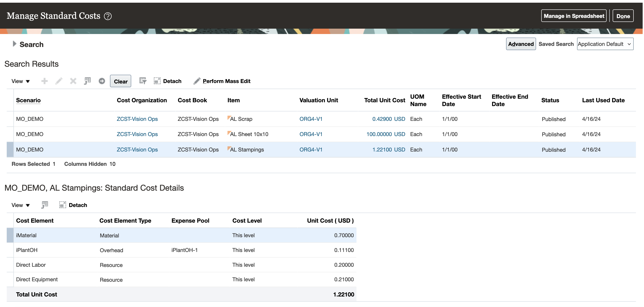Sort by the Scenario column header
The width and height of the screenshot is (644, 307).
(x=28, y=100)
